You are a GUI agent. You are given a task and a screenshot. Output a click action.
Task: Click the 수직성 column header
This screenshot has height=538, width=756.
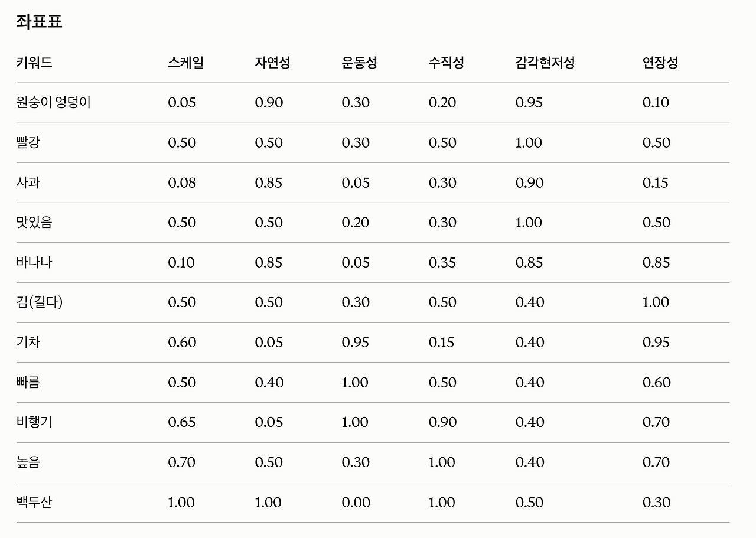pyautogui.click(x=447, y=63)
